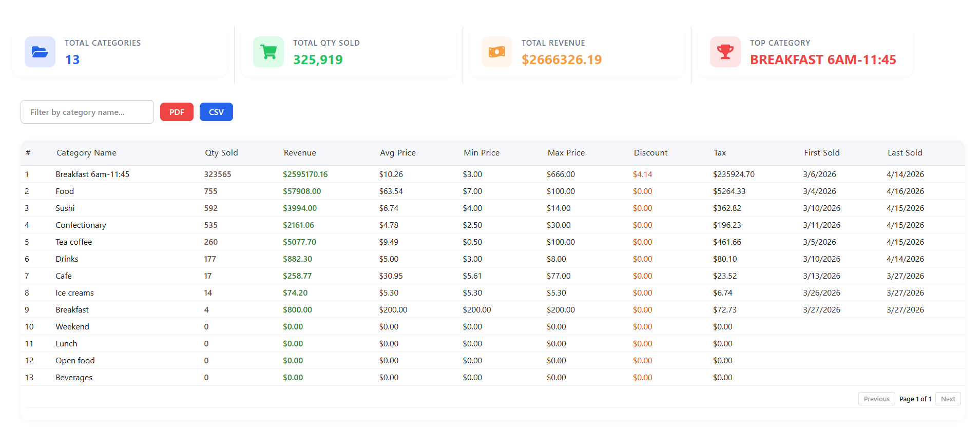Viewport: 980px width, 430px height.
Task: Go to the Next page
Action: click(948, 399)
